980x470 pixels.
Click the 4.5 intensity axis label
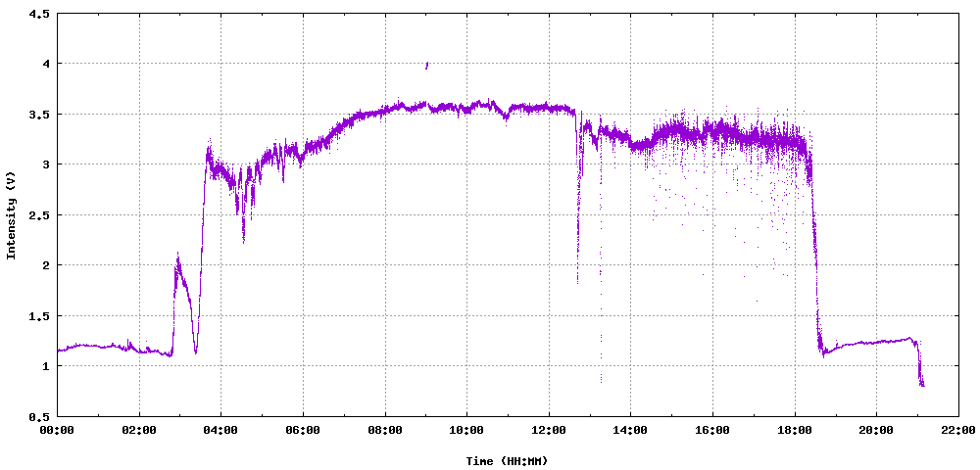pyautogui.click(x=40, y=13)
